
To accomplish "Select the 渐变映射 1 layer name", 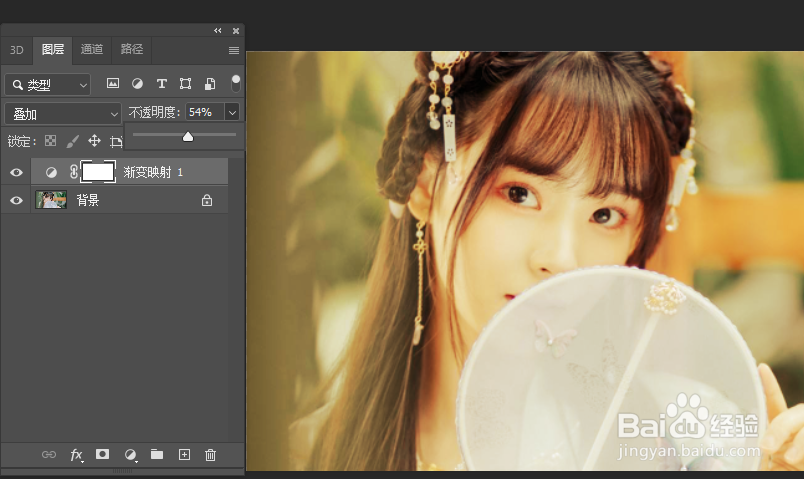I will click(x=153, y=172).
